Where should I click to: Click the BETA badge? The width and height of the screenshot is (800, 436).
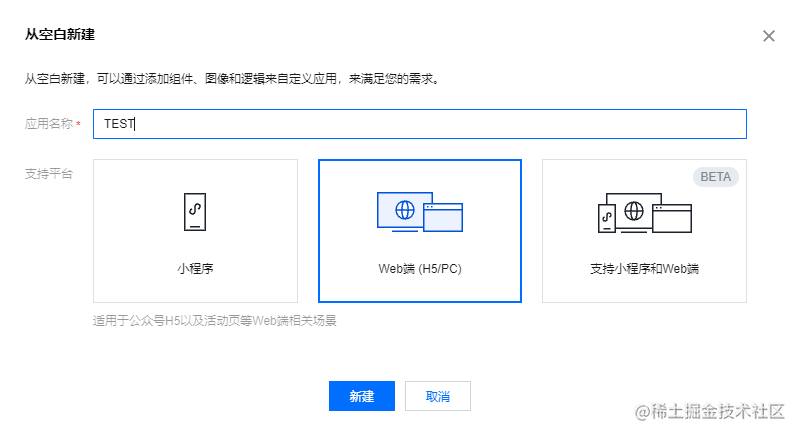pos(716,177)
